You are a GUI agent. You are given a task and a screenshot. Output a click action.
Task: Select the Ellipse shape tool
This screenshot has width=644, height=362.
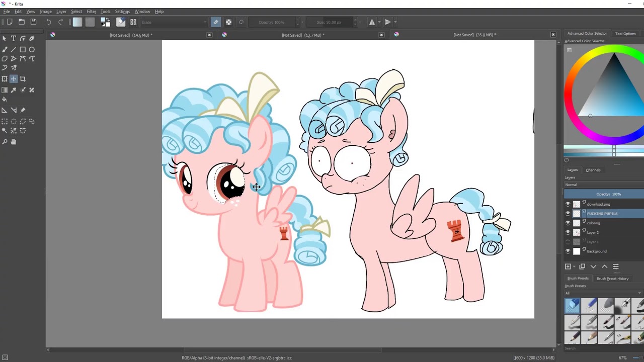coord(32,50)
